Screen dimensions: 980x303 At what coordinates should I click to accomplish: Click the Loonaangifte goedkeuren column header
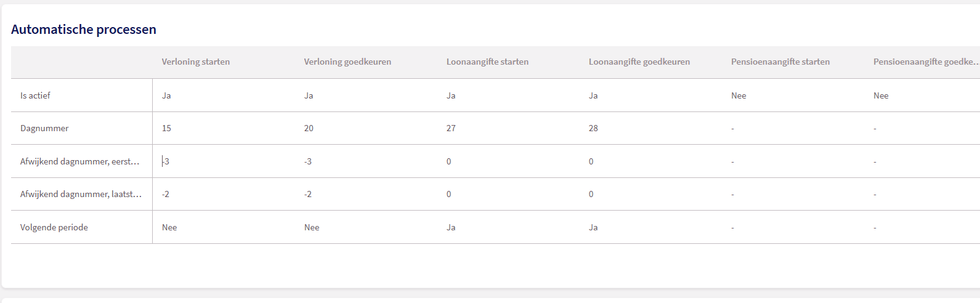639,62
